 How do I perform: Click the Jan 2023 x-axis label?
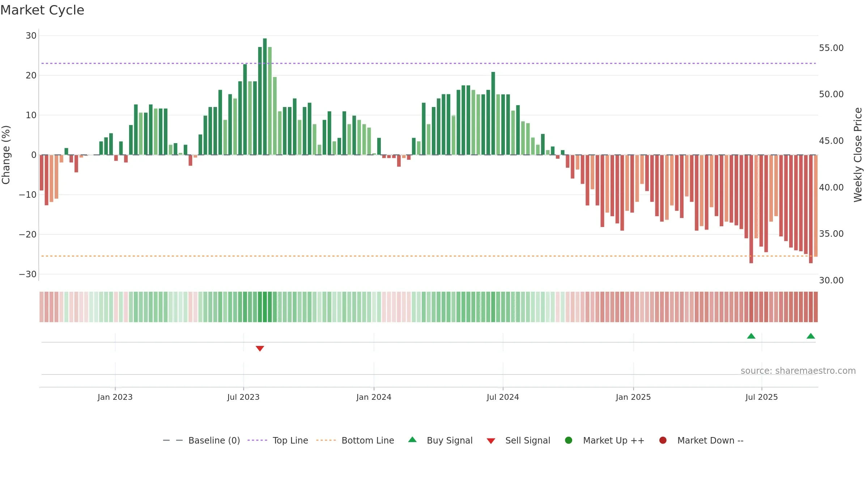tap(115, 397)
